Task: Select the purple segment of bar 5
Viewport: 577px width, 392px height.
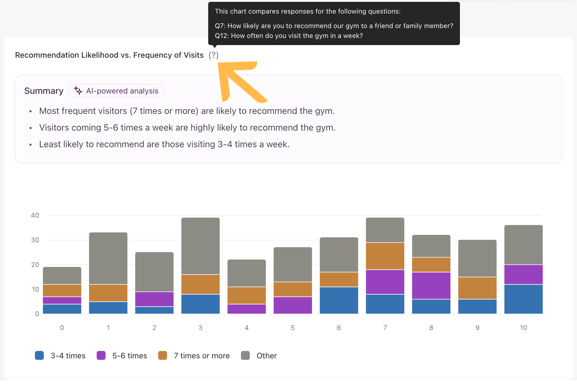Action: click(293, 305)
